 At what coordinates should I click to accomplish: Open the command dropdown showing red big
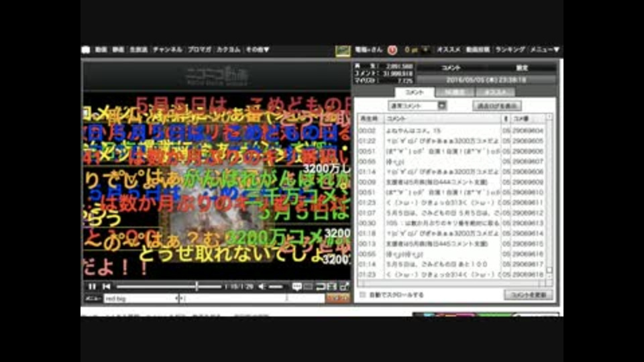pyautogui.click(x=142, y=298)
